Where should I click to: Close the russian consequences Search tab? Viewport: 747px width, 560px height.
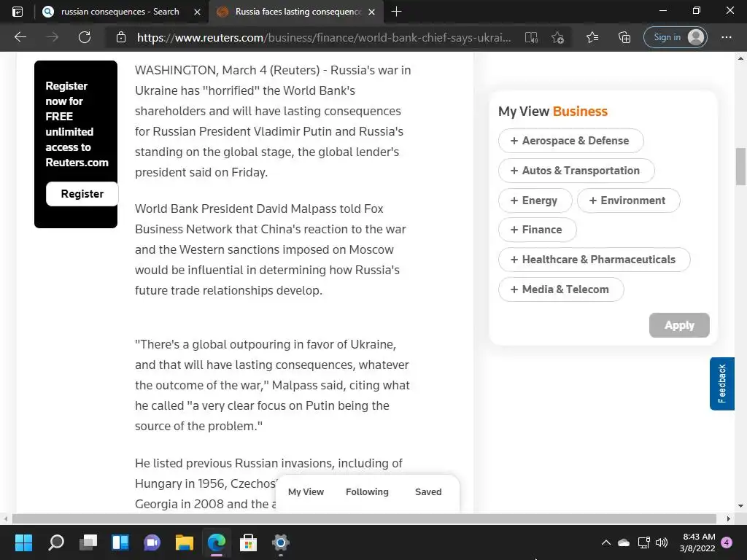pyautogui.click(x=197, y=12)
